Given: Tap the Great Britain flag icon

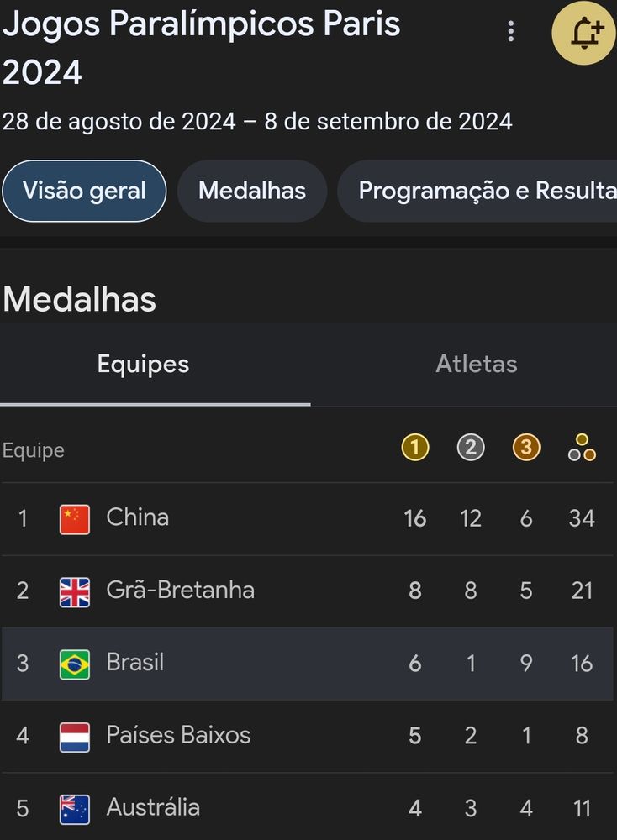Looking at the screenshot, I should [75, 591].
